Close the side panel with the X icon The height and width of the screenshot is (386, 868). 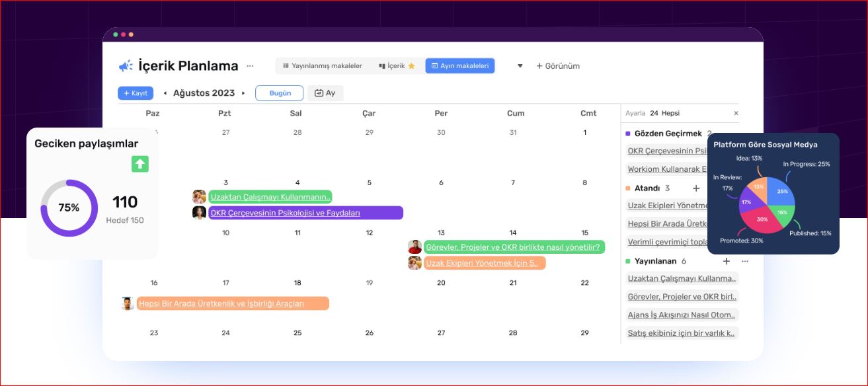click(x=736, y=113)
